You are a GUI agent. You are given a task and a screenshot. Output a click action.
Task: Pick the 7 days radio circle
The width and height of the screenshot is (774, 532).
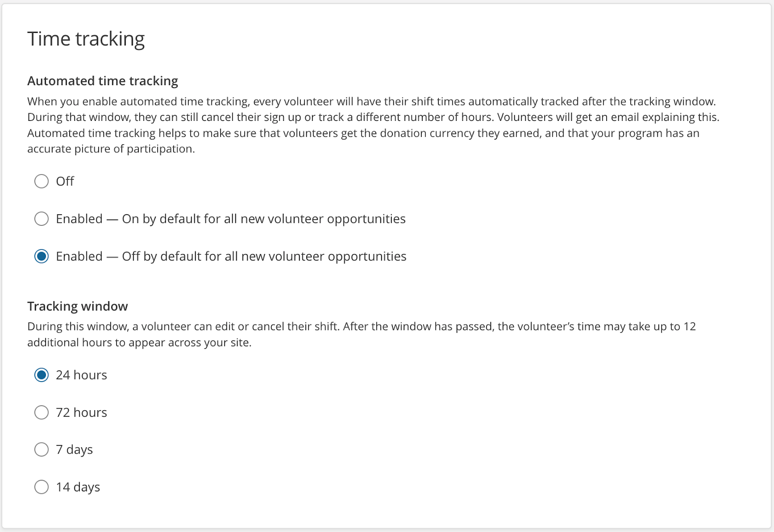click(x=42, y=450)
